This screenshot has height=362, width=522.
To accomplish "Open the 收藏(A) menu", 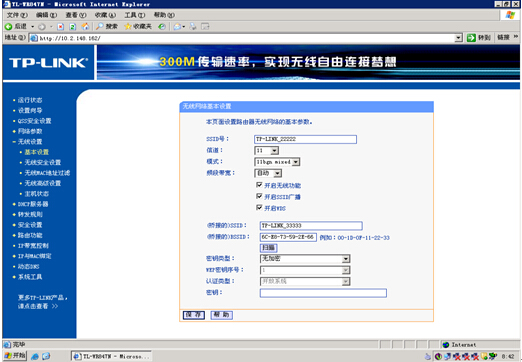I will pos(105,15).
